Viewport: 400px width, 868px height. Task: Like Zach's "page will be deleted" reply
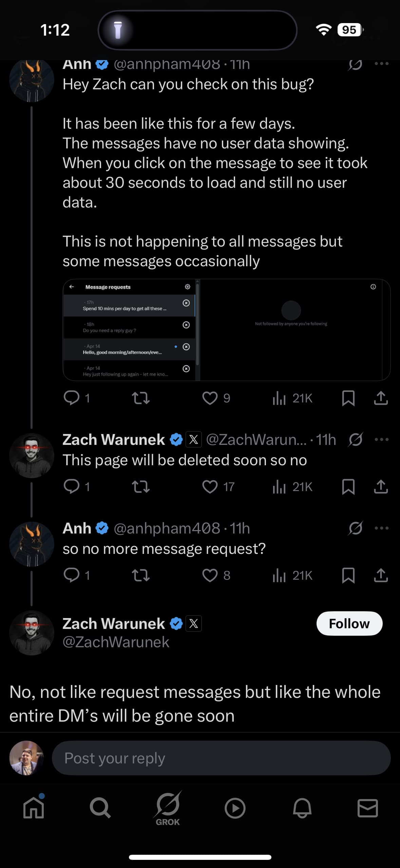[210, 487]
